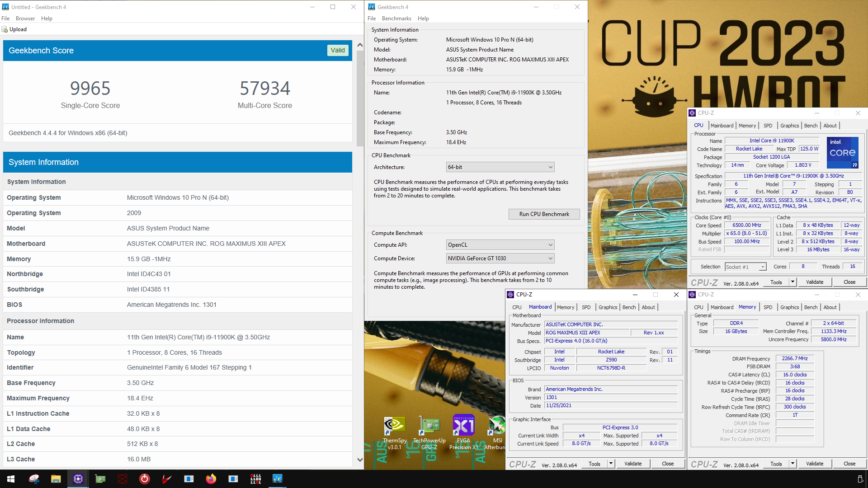Image resolution: width=868 pixels, height=488 pixels.
Task: Open the Compute Device GeForce GT 1030 dropdown
Action: point(500,258)
